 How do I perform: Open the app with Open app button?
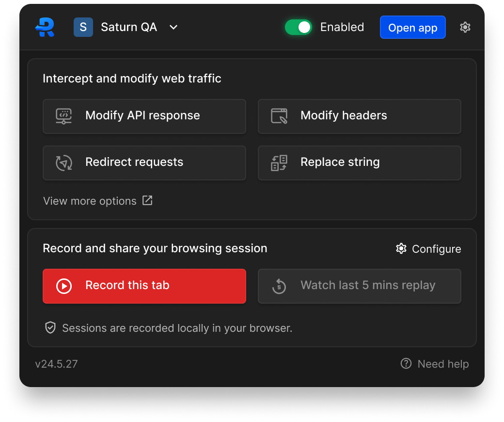coord(413,27)
